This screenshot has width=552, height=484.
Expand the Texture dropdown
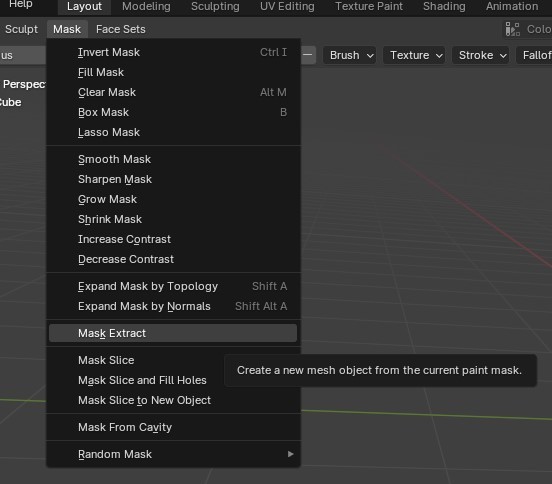414,55
